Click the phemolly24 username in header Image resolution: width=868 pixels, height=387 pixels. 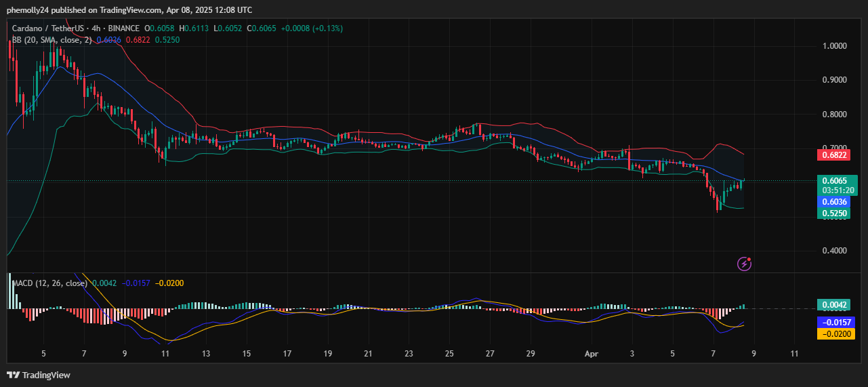28,10
